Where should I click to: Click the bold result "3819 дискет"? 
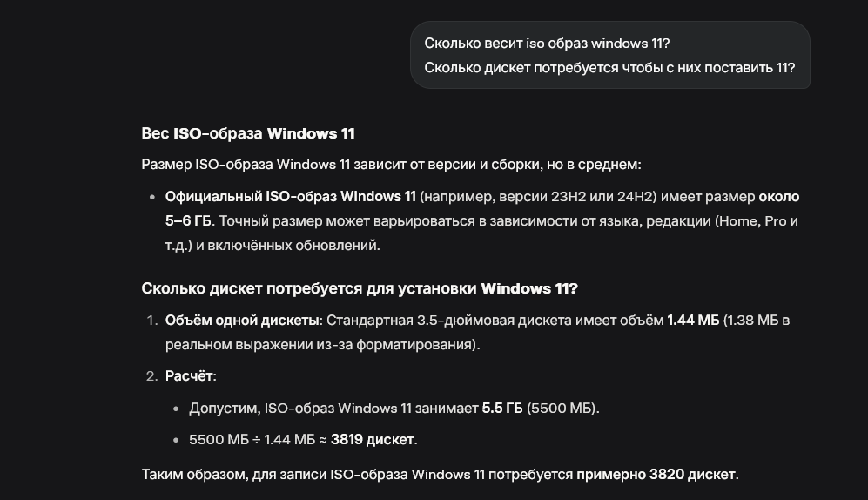[x=373, y=439]
